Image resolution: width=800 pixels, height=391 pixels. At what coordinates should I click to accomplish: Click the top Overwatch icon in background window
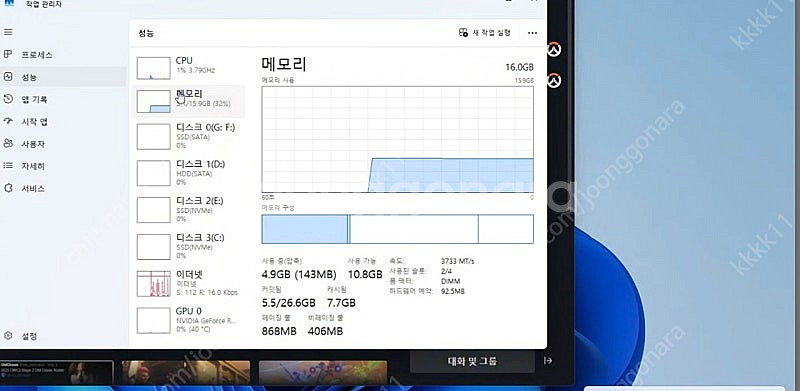click(x=554, y=50)
